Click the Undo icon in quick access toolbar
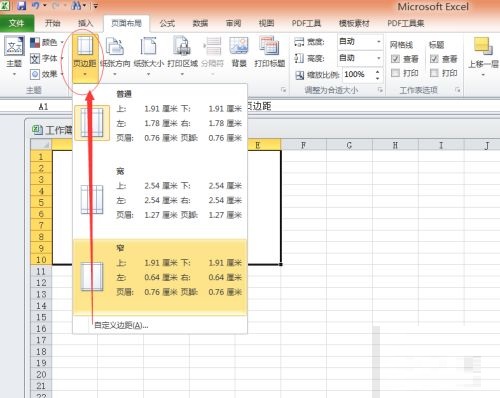 click(36, 5)
